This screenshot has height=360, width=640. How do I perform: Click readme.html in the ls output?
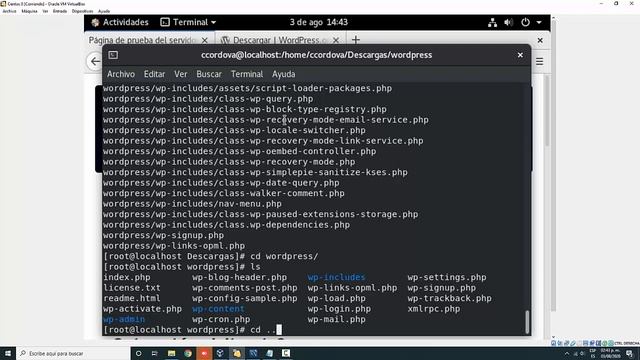pyautogui.click(x=132, y=298)
